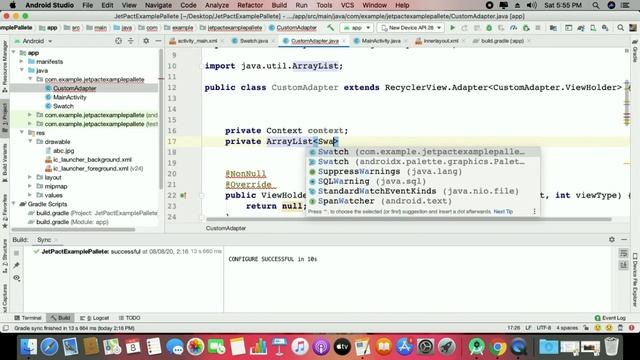Viewport: 640px width, 360px height.
Task: Click Collapse All in Project panel
Action: [131, 41]
